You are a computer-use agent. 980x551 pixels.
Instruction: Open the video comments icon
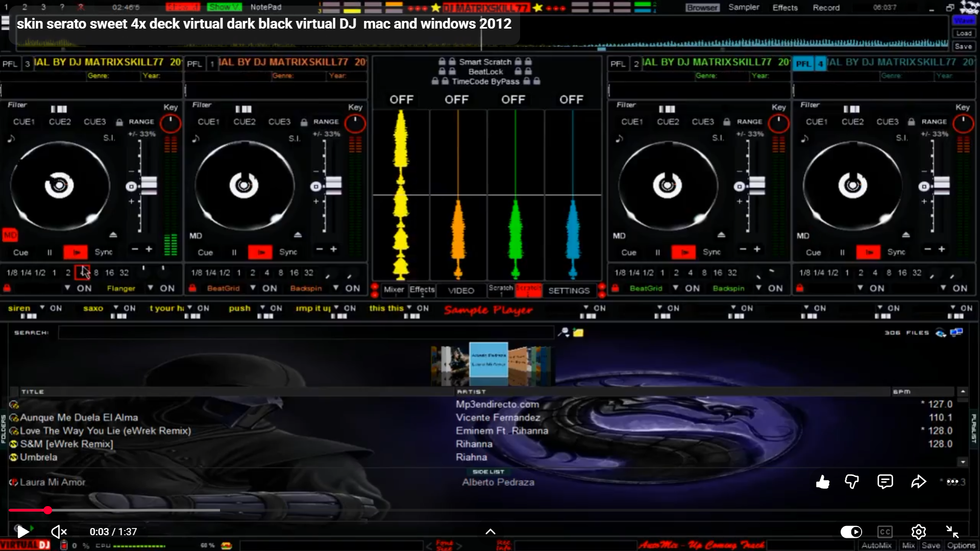click(885, 482)
